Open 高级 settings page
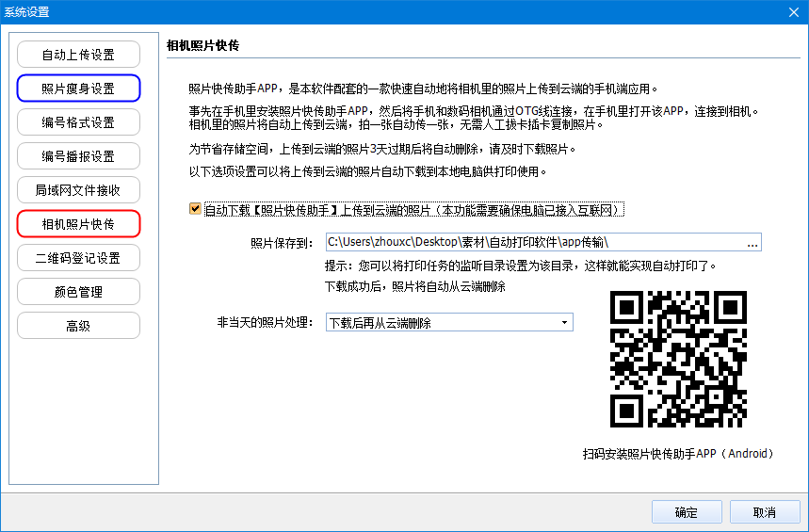809x532 pixels. pyautogui.click(x=78, y=326)
